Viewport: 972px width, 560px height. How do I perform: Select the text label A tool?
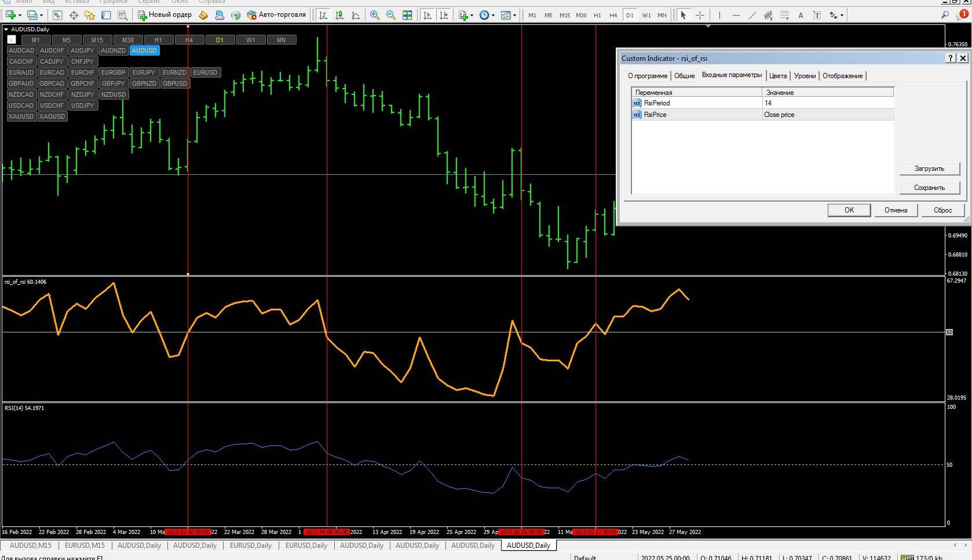point(801,15)
